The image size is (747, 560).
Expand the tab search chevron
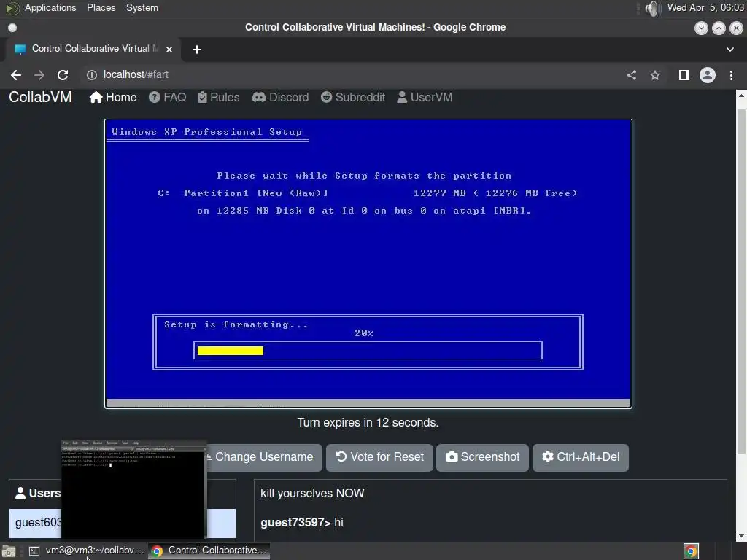[x=729, y=49]
